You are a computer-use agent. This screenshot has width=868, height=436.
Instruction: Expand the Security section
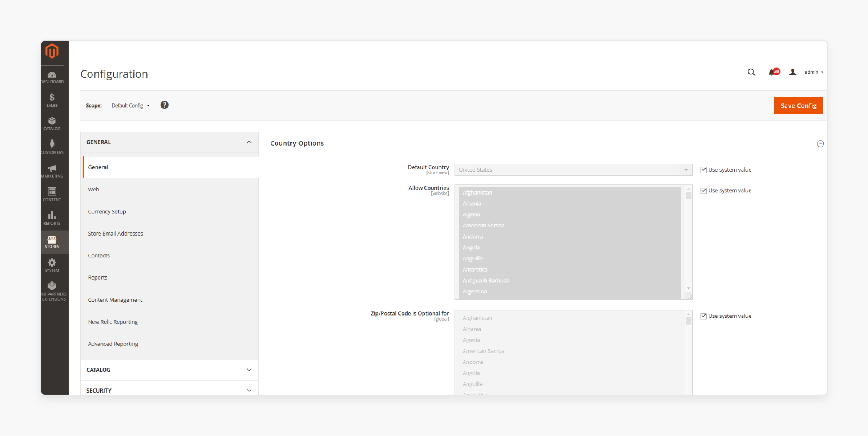coord(169,390)
